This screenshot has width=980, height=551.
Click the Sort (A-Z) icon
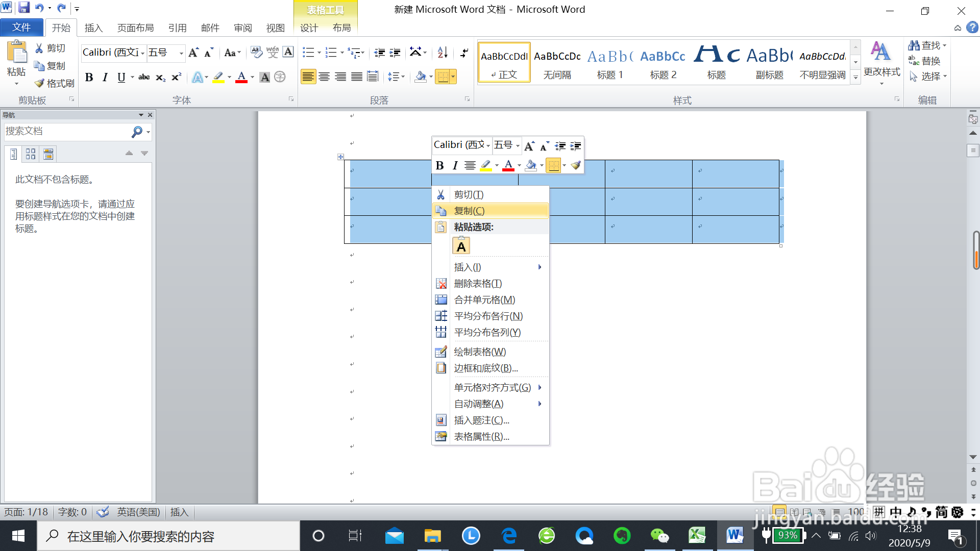click(x=443, y=52)
